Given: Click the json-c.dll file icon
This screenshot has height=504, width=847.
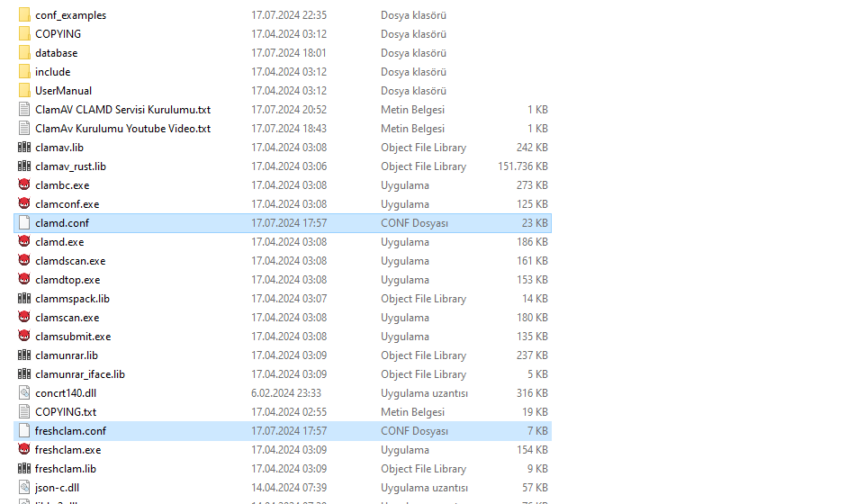Looking at the screenshot, I should tap(24, 488).
